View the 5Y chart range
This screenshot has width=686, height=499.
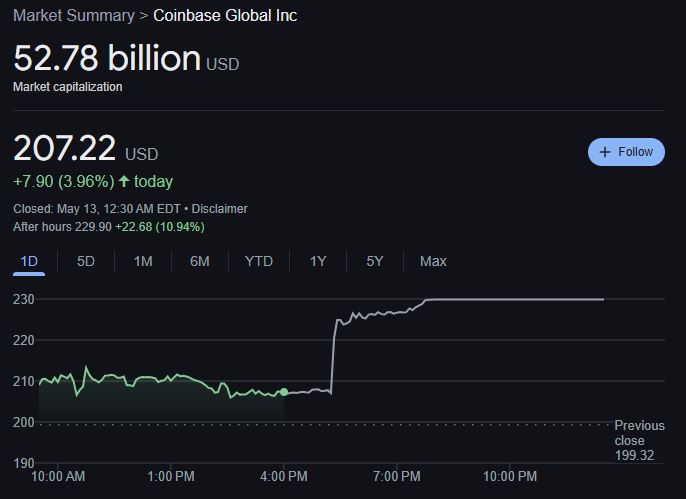[x=374, y=261]
